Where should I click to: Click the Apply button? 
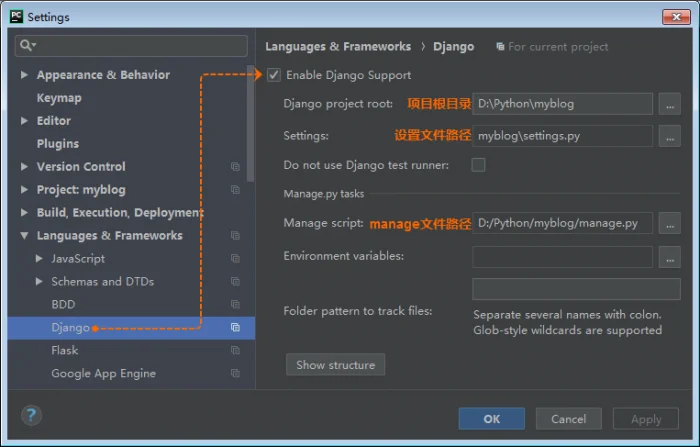click(646, 419)
